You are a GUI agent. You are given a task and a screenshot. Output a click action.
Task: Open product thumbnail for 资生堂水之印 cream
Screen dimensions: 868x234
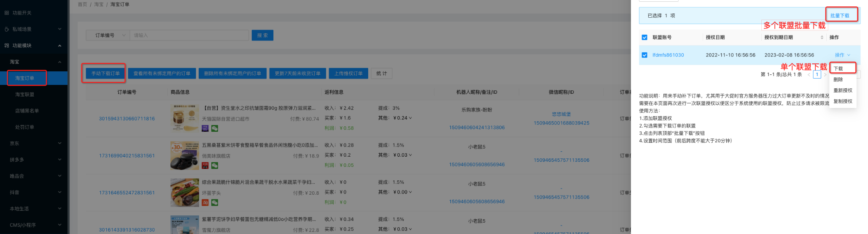coord(184,118)
